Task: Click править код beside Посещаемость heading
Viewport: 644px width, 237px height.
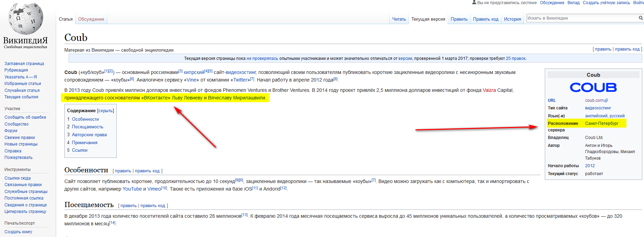Action: 153,206
